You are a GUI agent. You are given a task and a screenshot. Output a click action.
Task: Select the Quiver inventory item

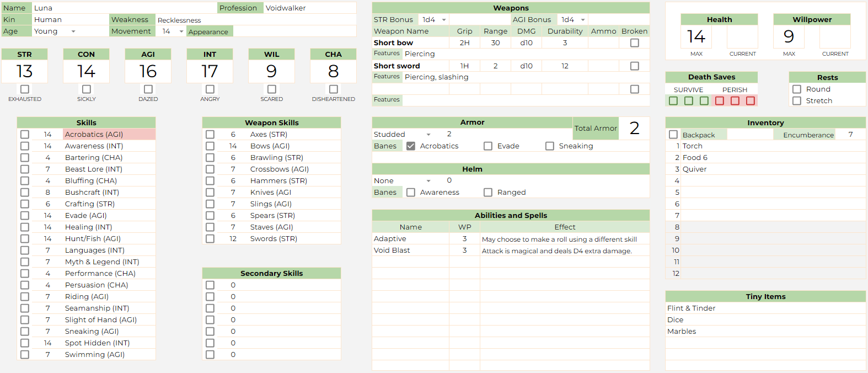click(x=694, y=169)
